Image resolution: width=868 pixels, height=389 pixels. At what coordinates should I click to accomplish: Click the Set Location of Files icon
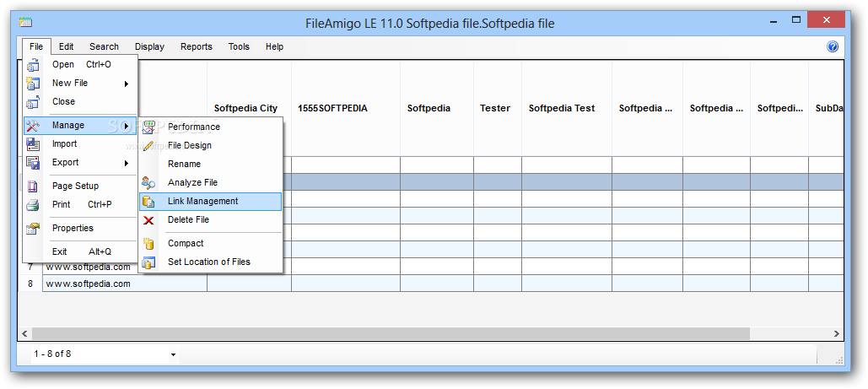point(149,262)
